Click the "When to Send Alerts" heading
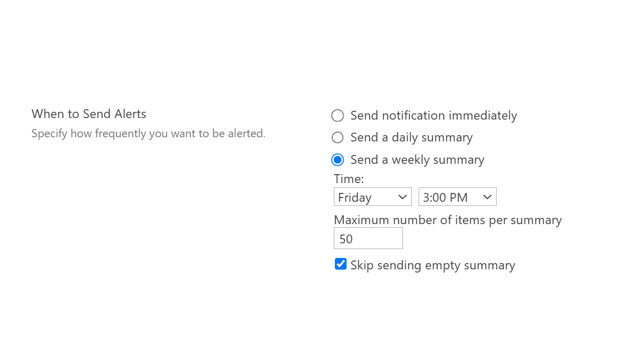Image resolution: width=624 pixels, height=364 pixels. click(89, 114)
